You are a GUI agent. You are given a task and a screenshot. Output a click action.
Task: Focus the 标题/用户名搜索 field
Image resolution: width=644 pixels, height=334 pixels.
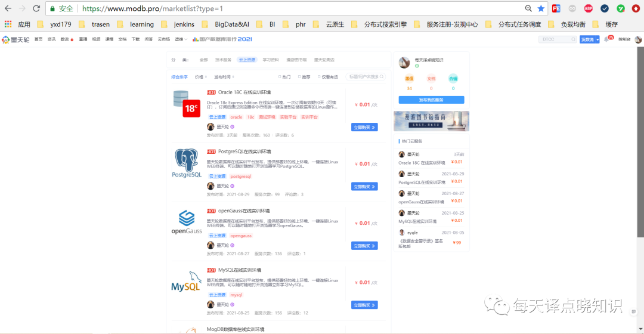coord(366,77)
